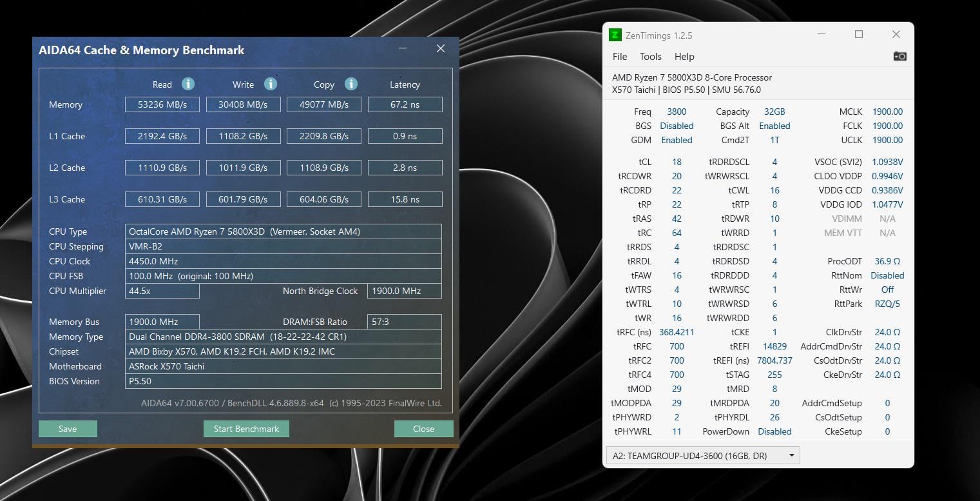Open the A2: TEAMGROUP-UD4-3600 module dropdown
This screenshot has height=501, width=980.
tap(703, 455)
